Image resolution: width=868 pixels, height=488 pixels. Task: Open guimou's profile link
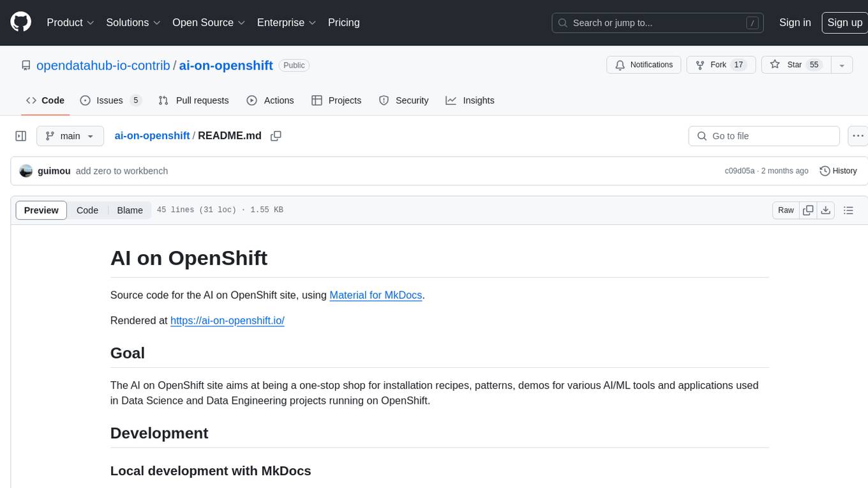point(54,171)
